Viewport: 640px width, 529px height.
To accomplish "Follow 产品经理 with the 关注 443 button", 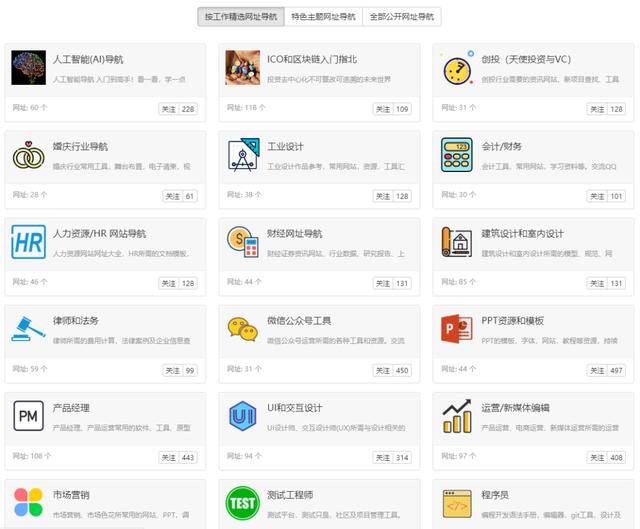I will pos(178,458).
